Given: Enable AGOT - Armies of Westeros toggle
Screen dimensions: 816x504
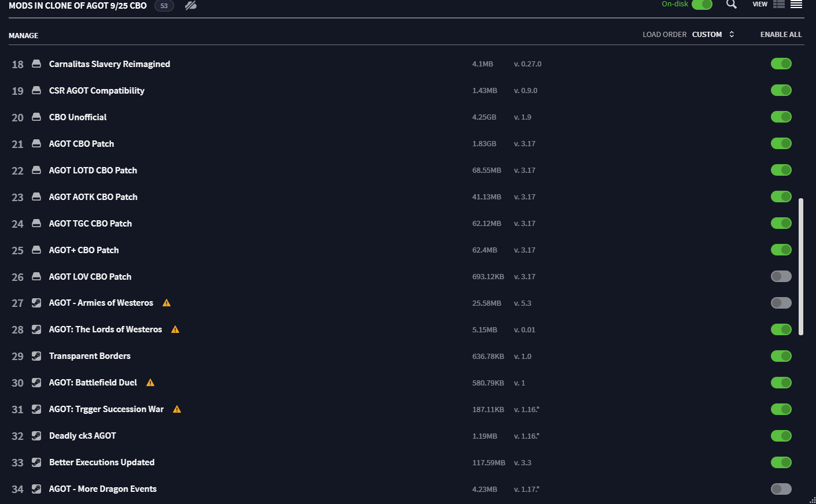Looking at the screenshot, I should pyautogui.click(x=781, y=303).
